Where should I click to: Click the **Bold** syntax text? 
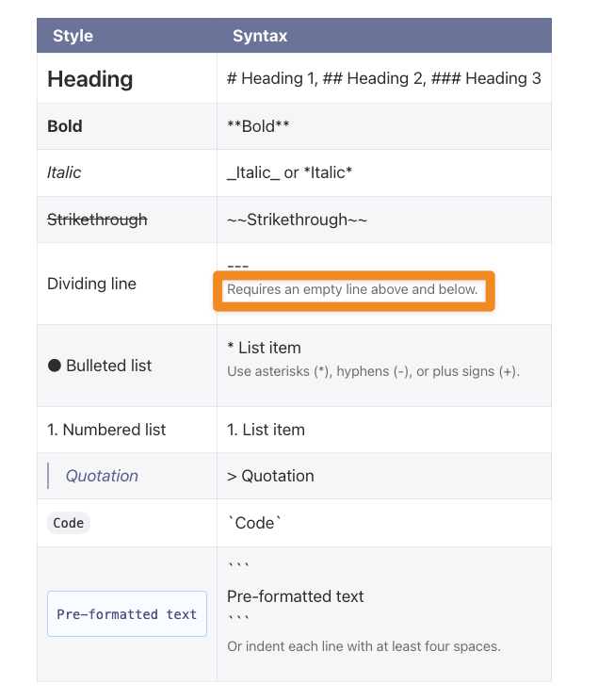pos(258,126)
